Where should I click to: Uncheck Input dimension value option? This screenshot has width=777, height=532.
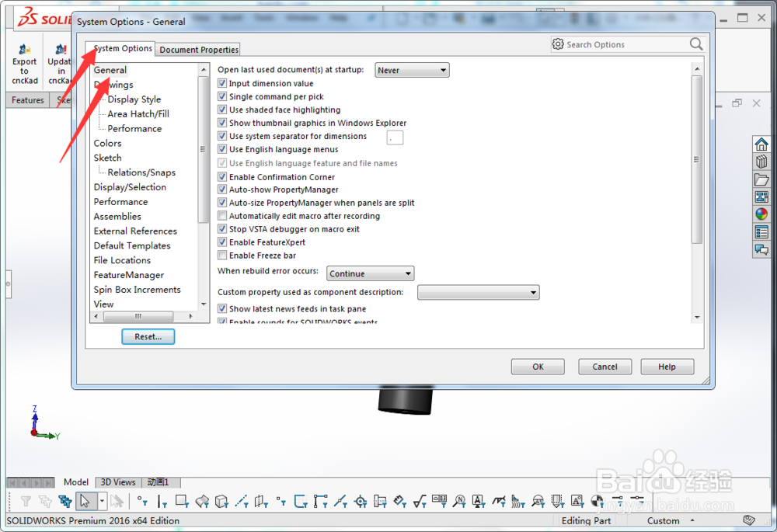click(x=222, y=83)
